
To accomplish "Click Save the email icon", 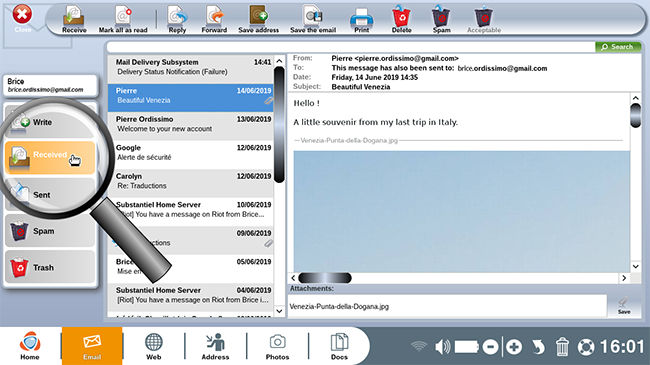I will click(313, 19).
